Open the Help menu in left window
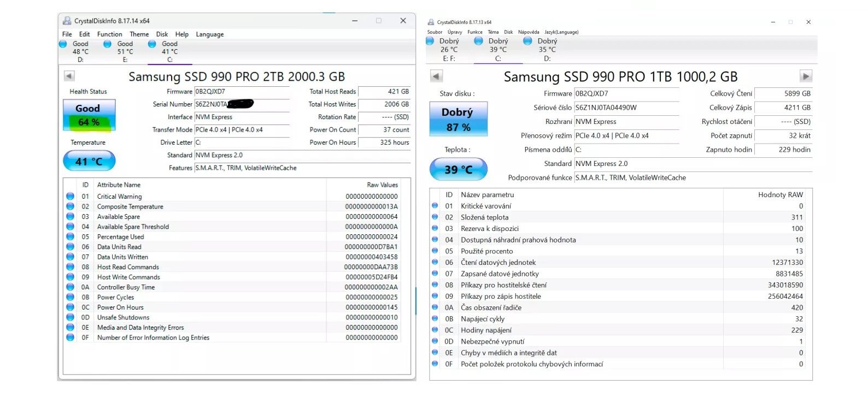Image resolution: width=868 pixels, height=397 pixels. click(x=182, y=34)
